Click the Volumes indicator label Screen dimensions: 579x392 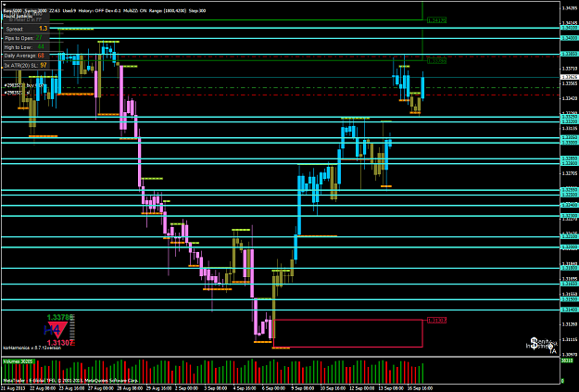19,361
